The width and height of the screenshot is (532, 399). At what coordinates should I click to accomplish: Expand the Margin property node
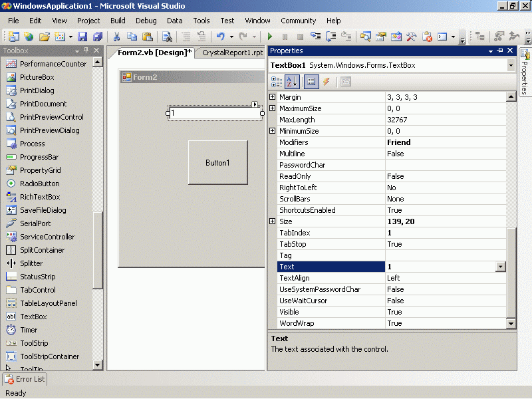coord(272,97)
